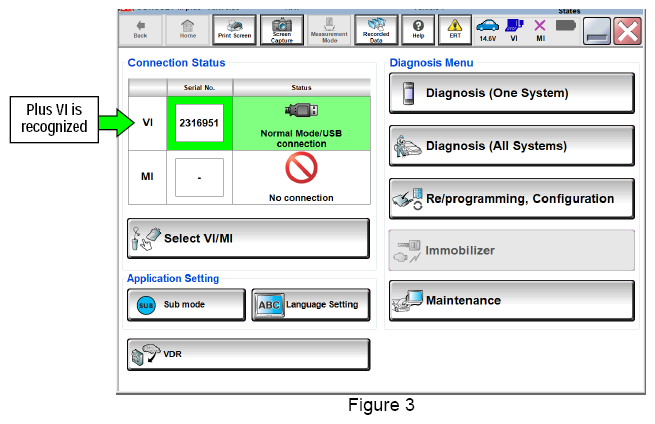Screen dimensions: 655x424
Task: Start Diagnosis (All Systems)
Action: [x=512, y=146]
